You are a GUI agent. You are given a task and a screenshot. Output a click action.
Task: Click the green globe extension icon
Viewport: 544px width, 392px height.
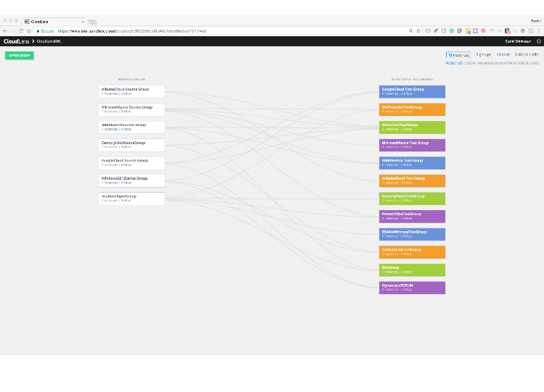coord(452,31)
